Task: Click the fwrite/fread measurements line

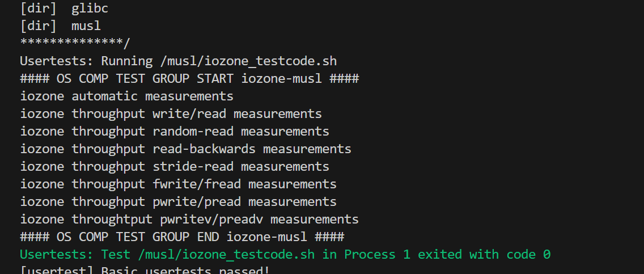Action: (x=178, y=184)
